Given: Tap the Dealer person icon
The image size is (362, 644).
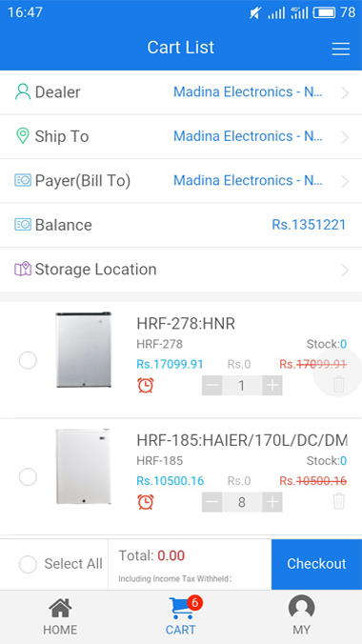Looking at the screenshot, I should pyautogui.click(x=23, y=92).
